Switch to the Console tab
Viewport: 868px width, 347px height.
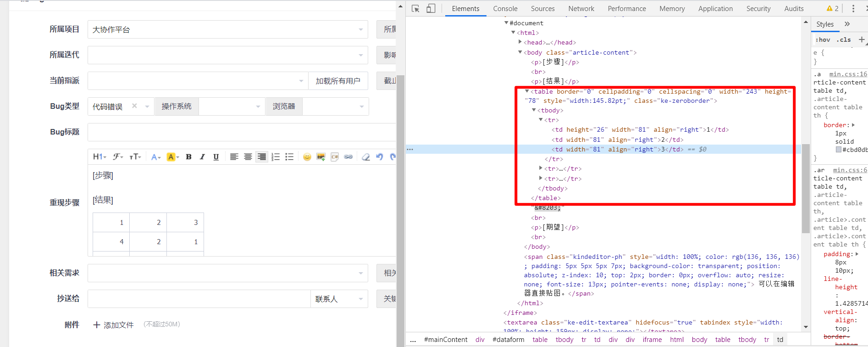click(x=505, y=9)
